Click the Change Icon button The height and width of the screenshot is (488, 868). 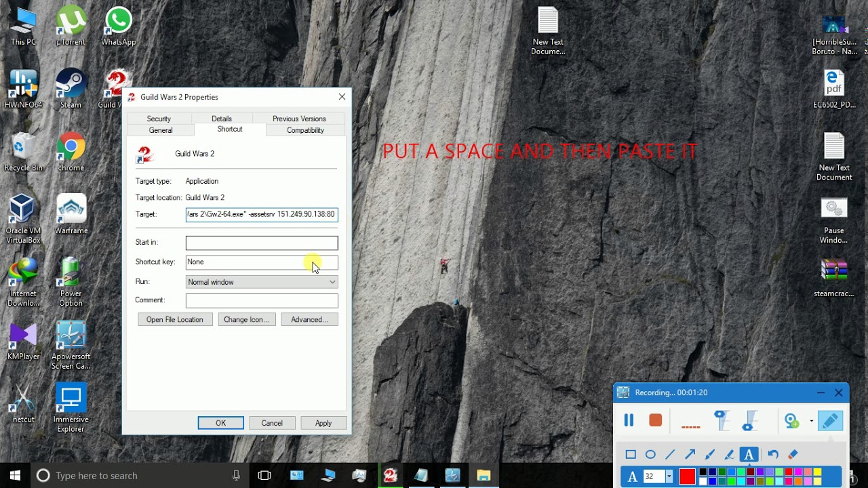tap(246, 320)
